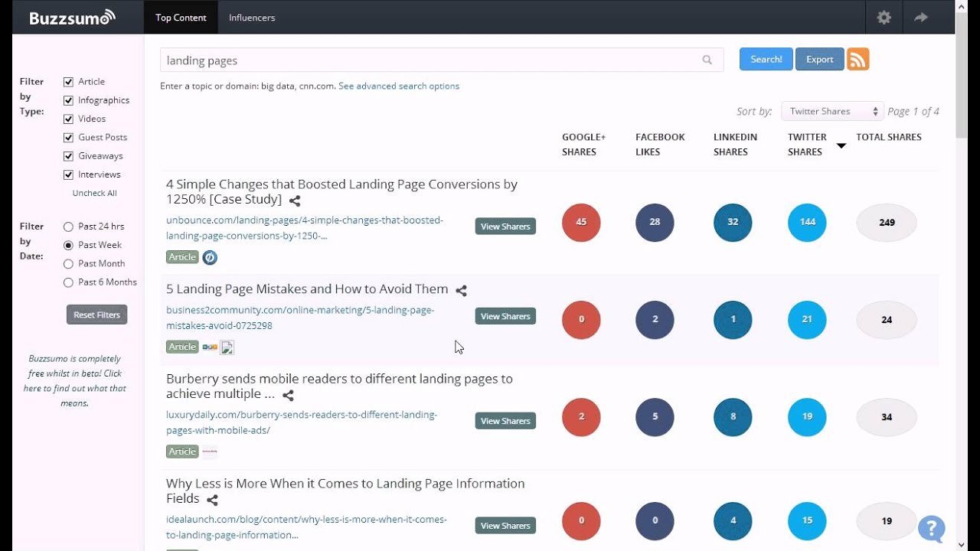Toggle the Interviews checkbox
The width and height of the screenshot is (980, 551).
(x=68, y=174)
